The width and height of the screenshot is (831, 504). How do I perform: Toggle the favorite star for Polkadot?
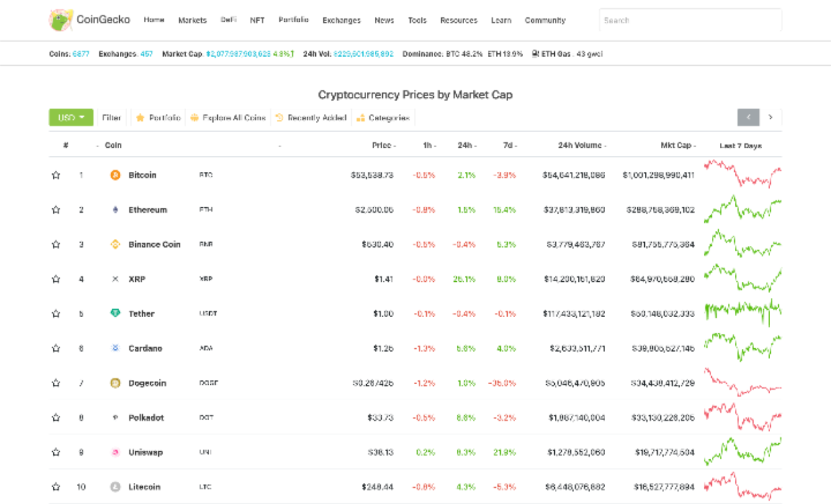point(56,418)
